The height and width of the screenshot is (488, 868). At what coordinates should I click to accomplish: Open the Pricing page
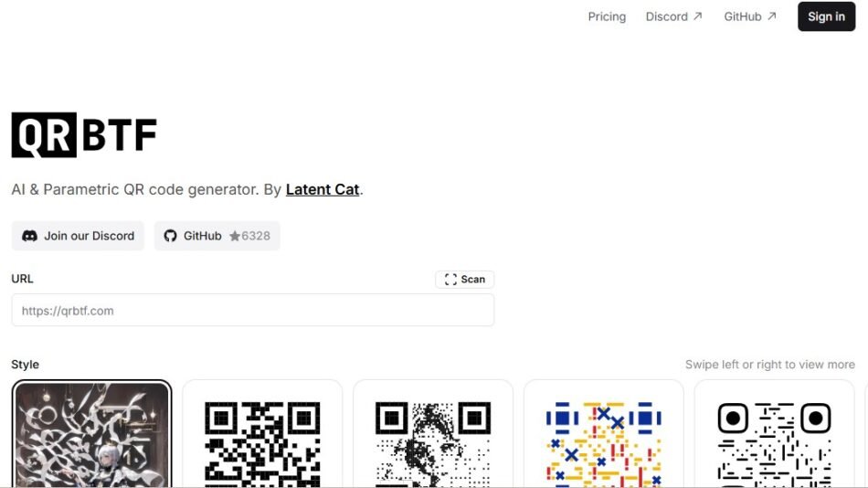(607, 16)
